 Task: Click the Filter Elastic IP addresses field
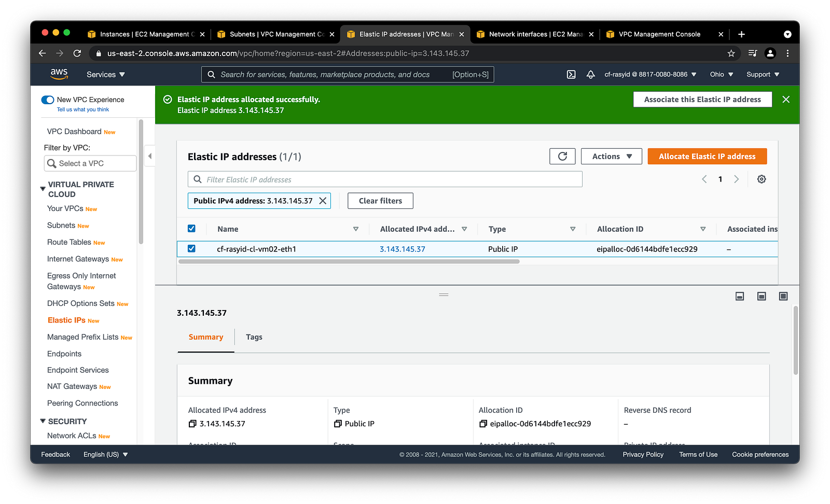pyautogui.click(x=385, y=179)
